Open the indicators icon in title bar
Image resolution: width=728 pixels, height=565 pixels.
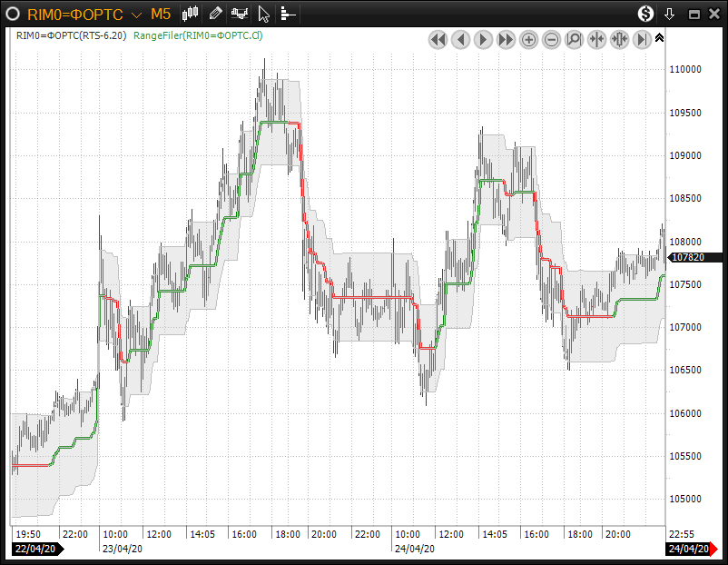coord(241,14)
